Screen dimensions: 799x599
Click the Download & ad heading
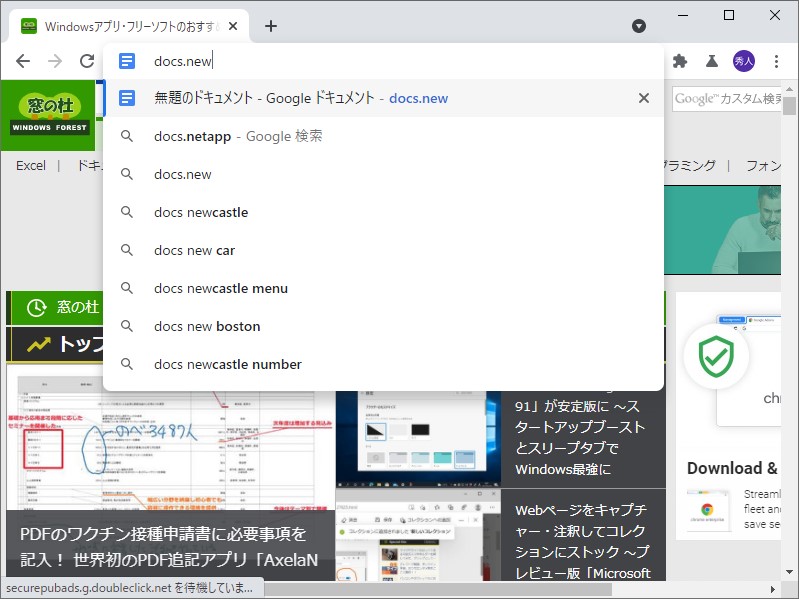[732, 468]
